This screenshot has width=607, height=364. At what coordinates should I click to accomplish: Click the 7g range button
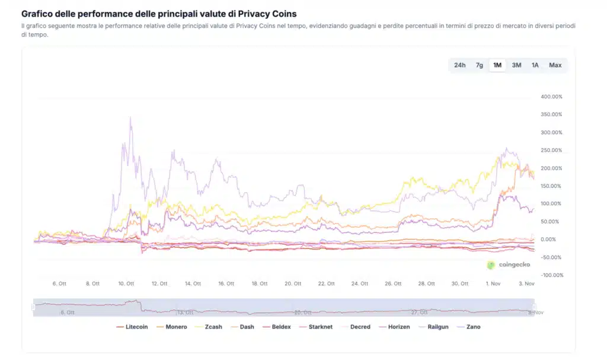click(478, 65)
